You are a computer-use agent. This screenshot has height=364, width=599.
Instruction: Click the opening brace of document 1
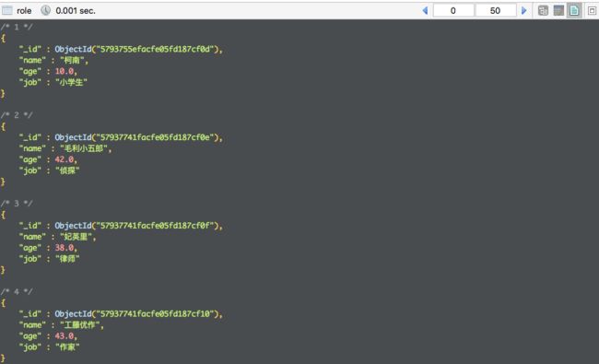click(x=3, y=38)
